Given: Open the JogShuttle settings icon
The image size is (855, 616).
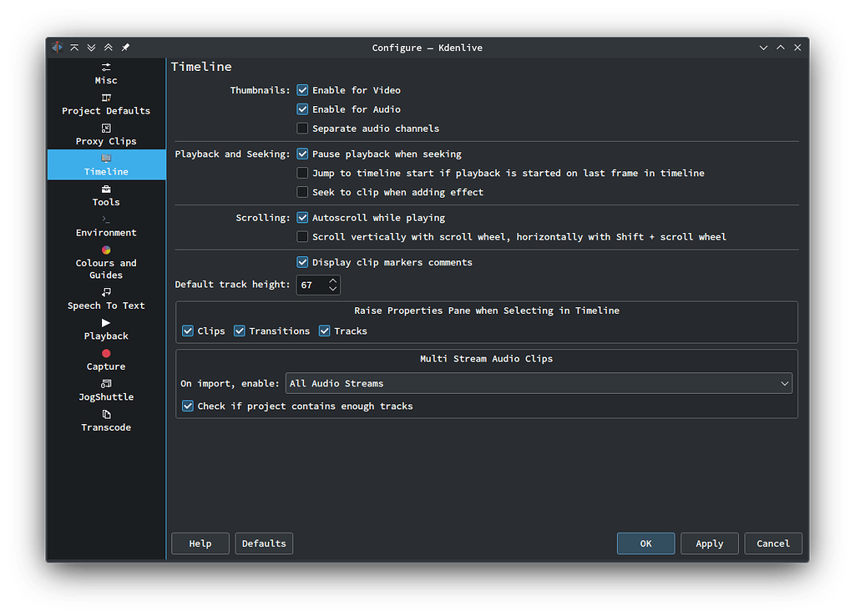Looking at the screenshot, I should (106, 383).
